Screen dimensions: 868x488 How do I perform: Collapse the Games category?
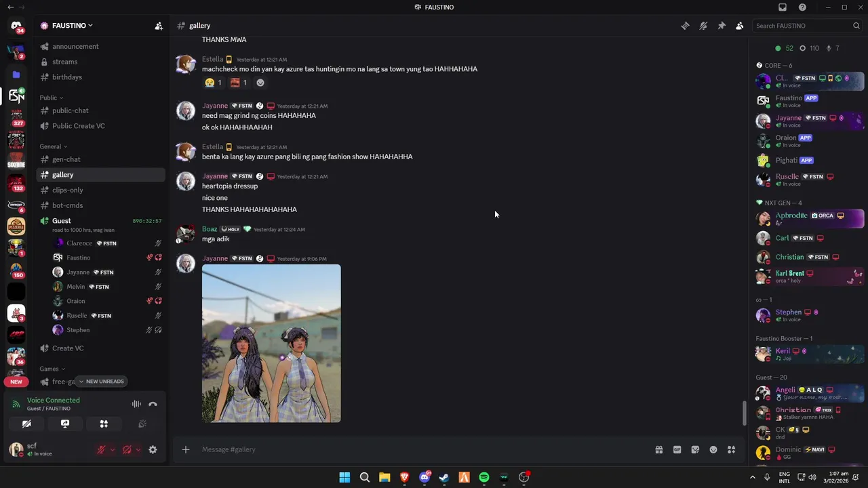(x=52, y=369)
